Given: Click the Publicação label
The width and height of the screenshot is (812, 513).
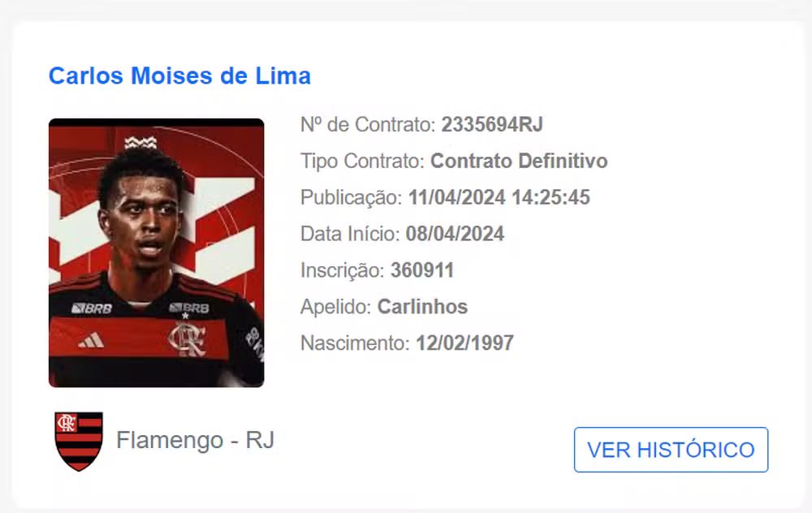Looking at the screenshot, I should (351, 197).
